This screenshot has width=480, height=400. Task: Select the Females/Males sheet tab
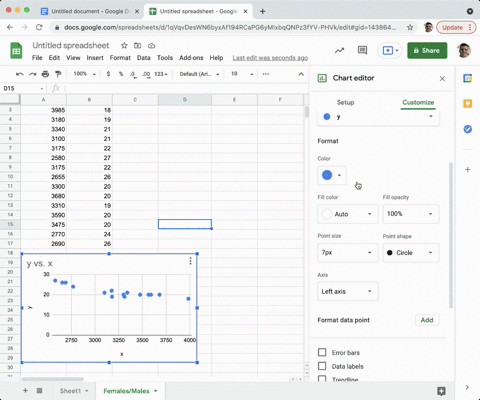pos(130,391)
